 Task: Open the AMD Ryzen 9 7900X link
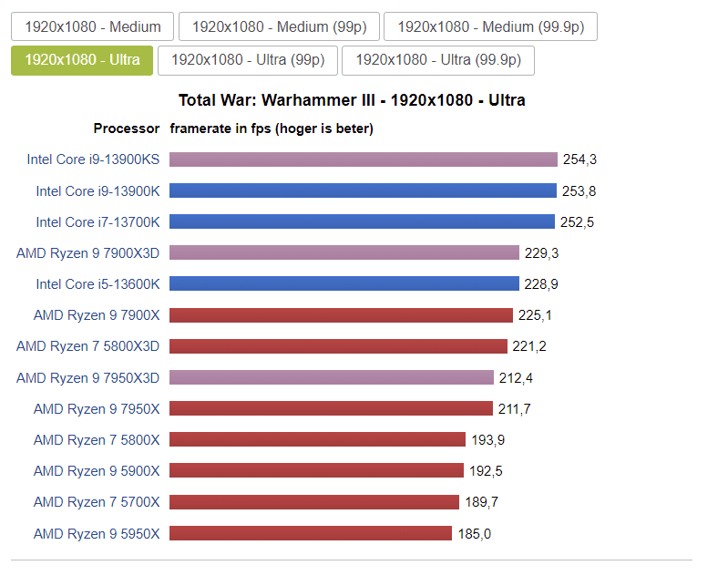(97, 315)
